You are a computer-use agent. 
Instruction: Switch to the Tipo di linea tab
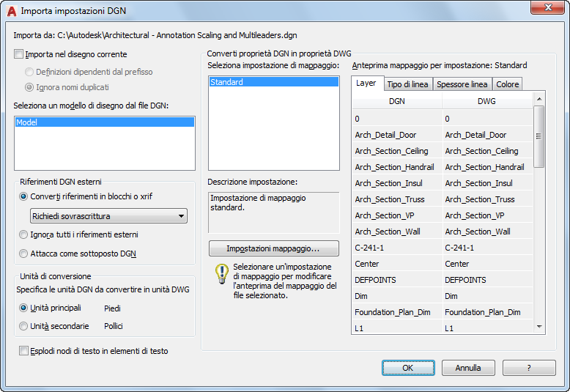[407, 84]
